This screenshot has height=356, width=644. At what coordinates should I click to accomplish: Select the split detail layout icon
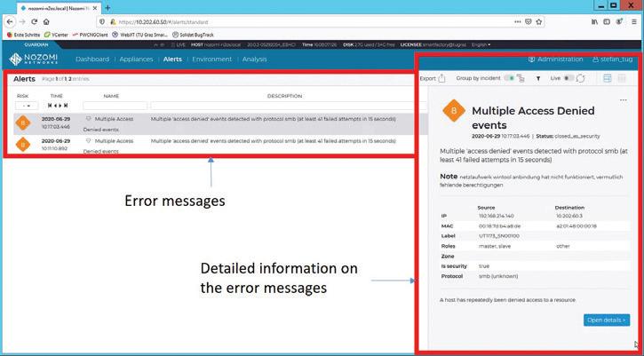(x=607, y=78)
